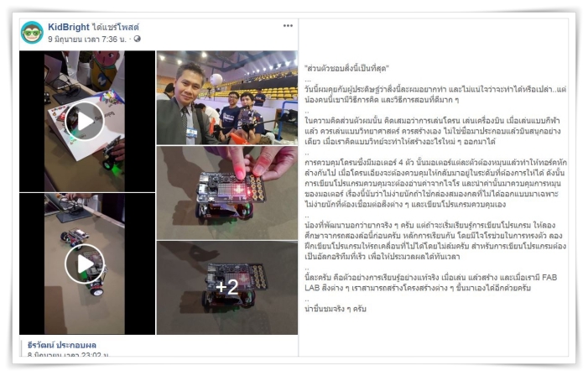Open photo of fingers pressing the KidBright board
588x376 pixels.
click(x=226, y=193)
